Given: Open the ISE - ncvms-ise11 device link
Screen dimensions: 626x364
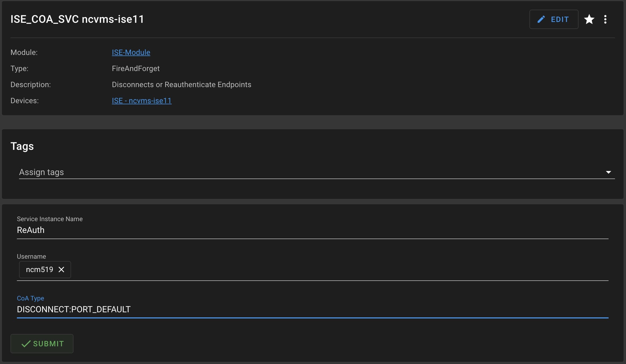Looking at the screenshot, I should coord(142,101).
